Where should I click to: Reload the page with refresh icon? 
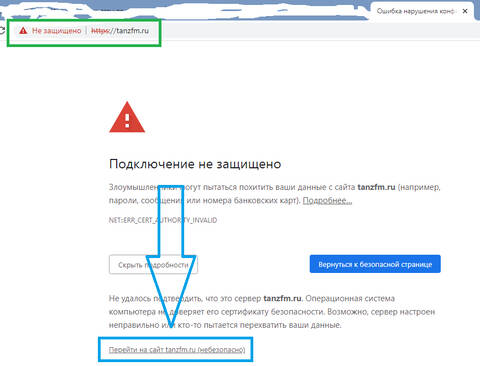pos(2,31)
